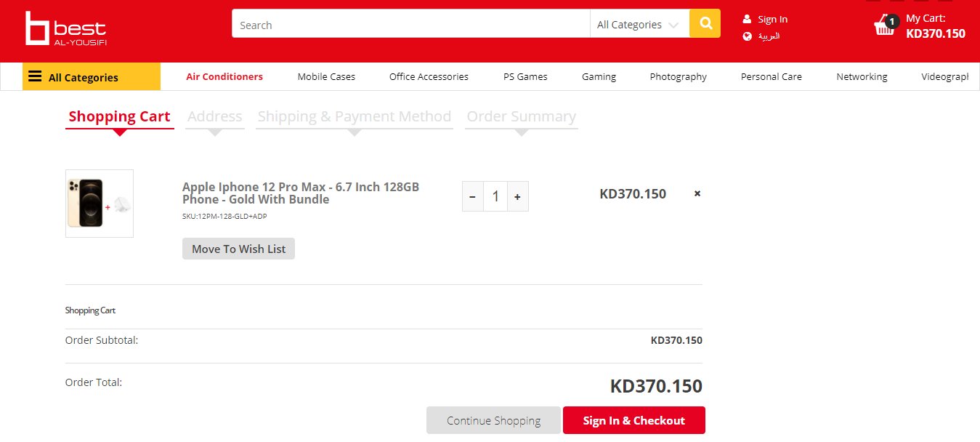Select the Shipping & Payment Method step

(x=355, y=116)
